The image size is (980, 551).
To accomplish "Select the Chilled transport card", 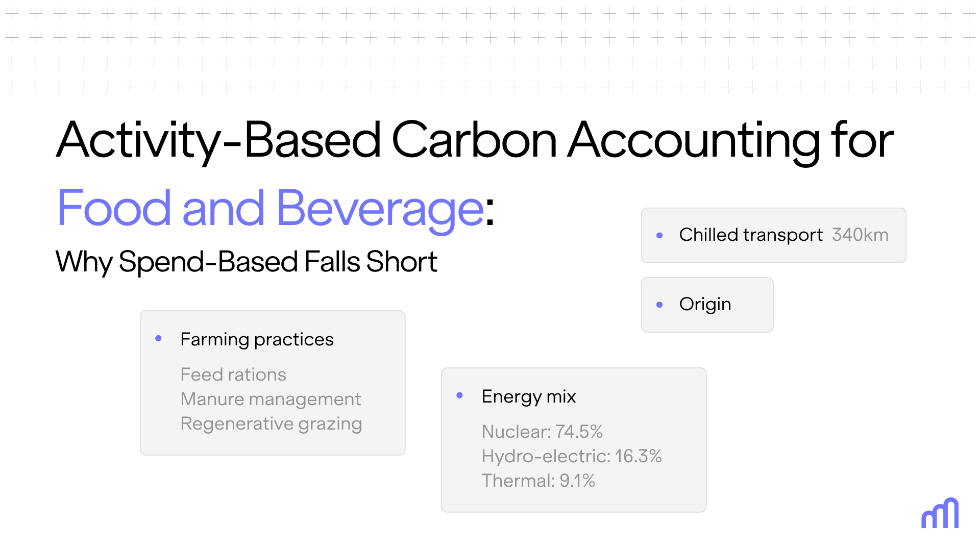I will point(773,235).
